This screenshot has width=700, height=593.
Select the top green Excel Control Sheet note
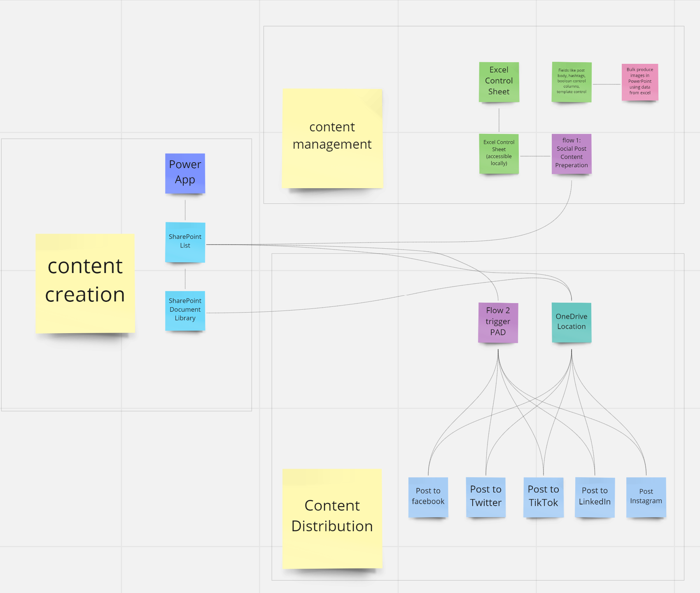(x=499, y=82)
